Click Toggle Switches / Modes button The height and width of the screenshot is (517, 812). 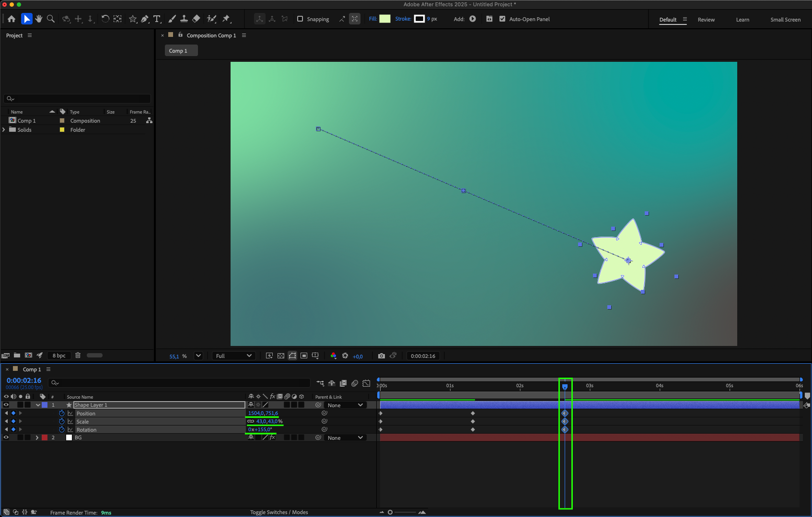pyautogui.click(x=279, y=512)
